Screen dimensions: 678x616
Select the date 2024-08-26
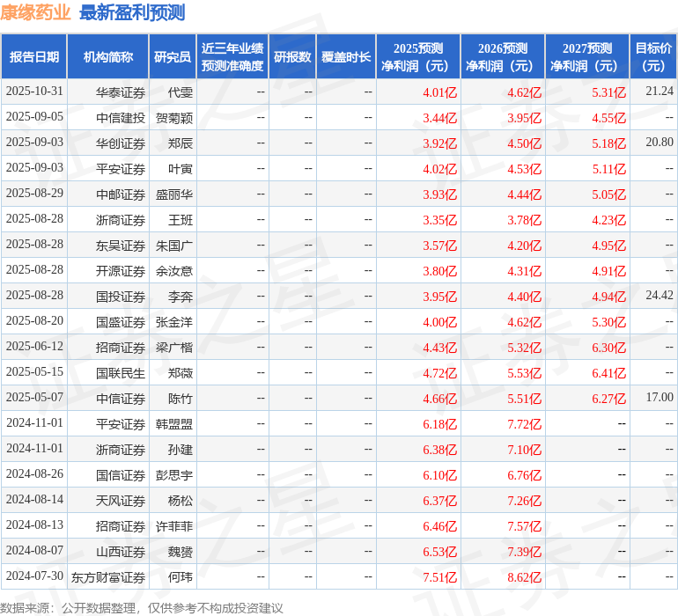pyautogui.click(x=34, y=473)
